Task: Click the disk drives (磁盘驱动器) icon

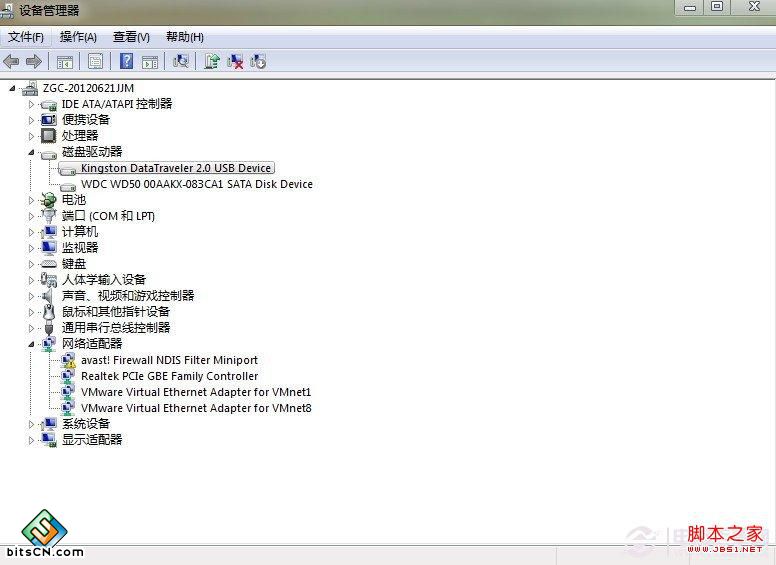Action: click(x=48, y=154)
